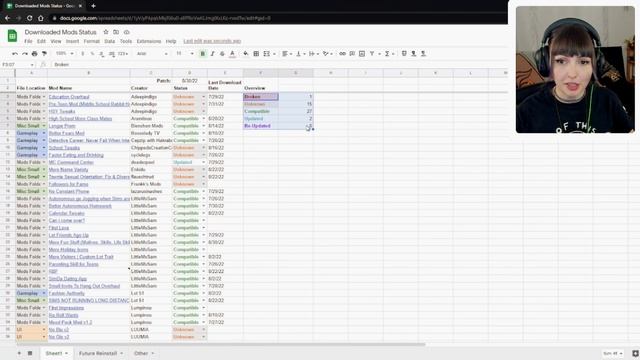The height and width of the screenshot is (360, 640).
Task: Toggle Italic formatting
Action: pos(212,54)
